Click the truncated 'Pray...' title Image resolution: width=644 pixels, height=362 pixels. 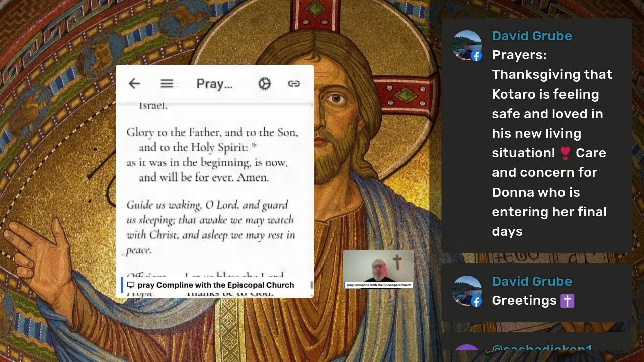(x=214, y=84)
